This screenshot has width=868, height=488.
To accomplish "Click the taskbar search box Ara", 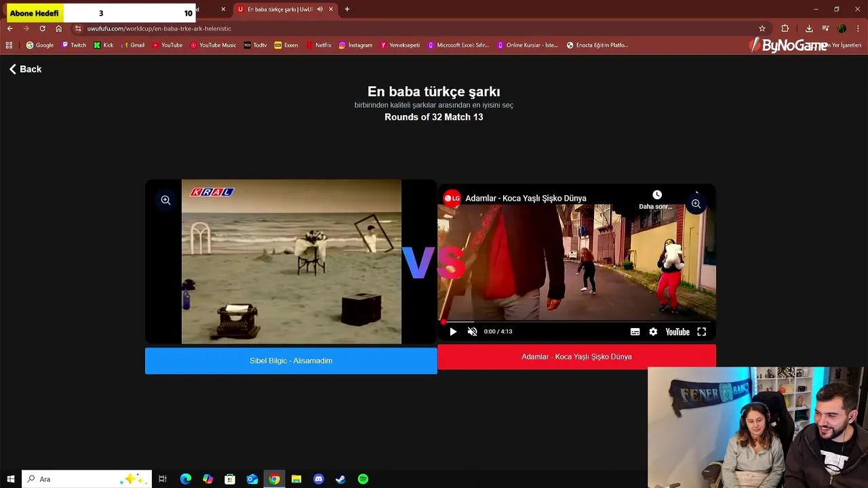I will (x=86, y=479).
